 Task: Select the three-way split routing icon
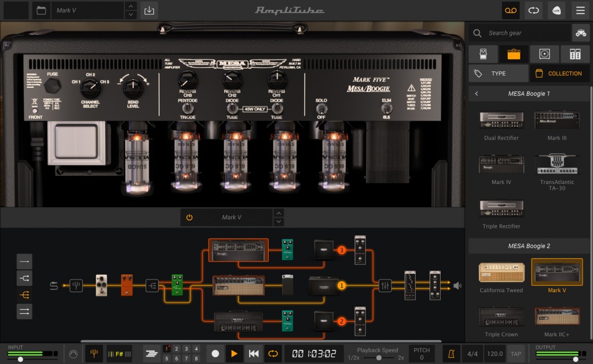click(24, 295)
